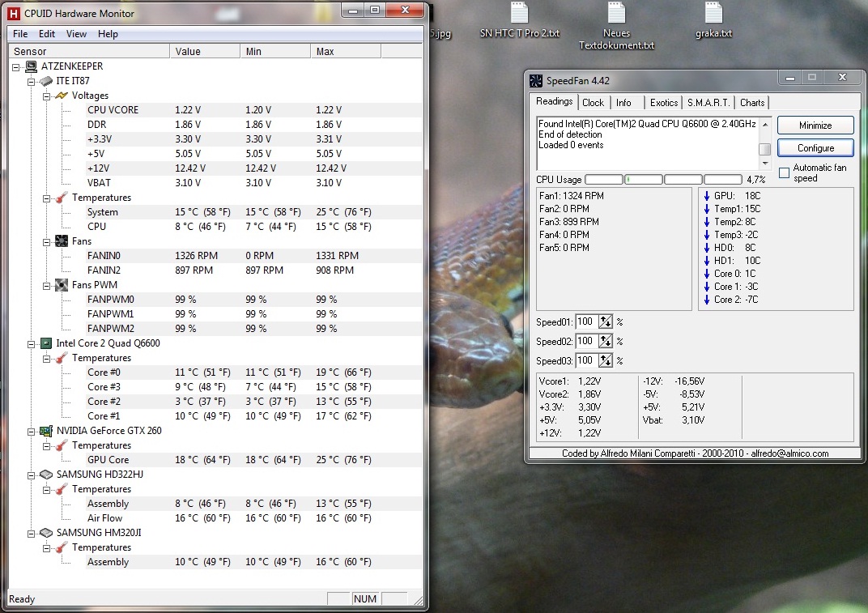Switch to the Exotics tab in SpeedFan
868x613 pixels.
point(664,103)
